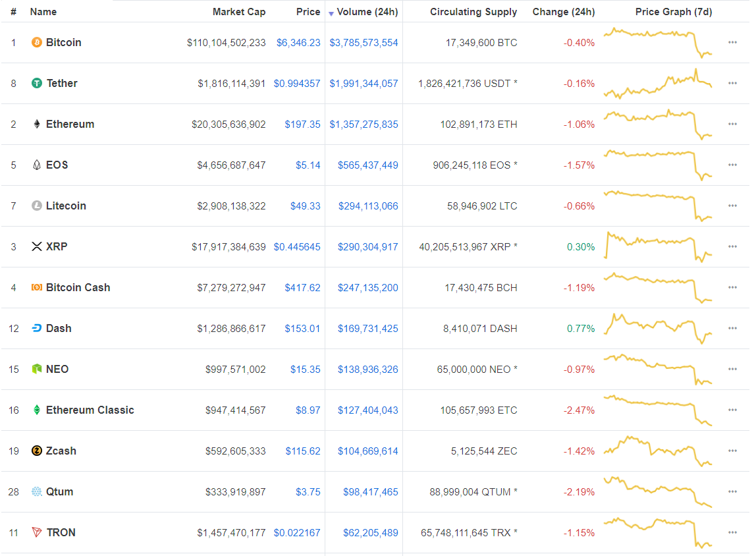This screenshot has height=556, width=756.
Task: Click Qtum volume $98,417,465
Action: click(x=371, y=492)
